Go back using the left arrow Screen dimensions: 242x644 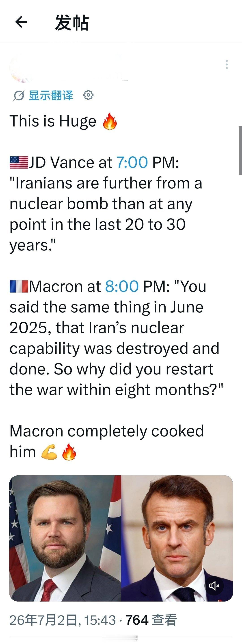click(x=21, y=22)
